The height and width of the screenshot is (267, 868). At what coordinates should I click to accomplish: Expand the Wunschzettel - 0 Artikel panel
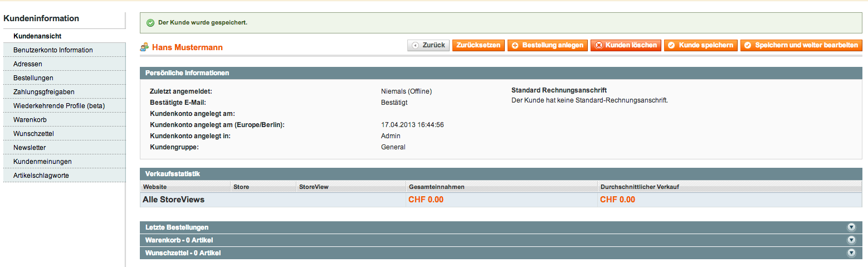point(851,253)
